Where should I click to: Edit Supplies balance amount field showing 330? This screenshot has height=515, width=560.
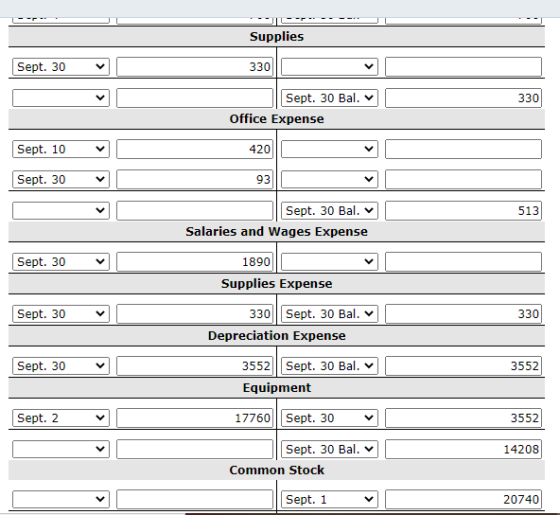tap(463, 98)
